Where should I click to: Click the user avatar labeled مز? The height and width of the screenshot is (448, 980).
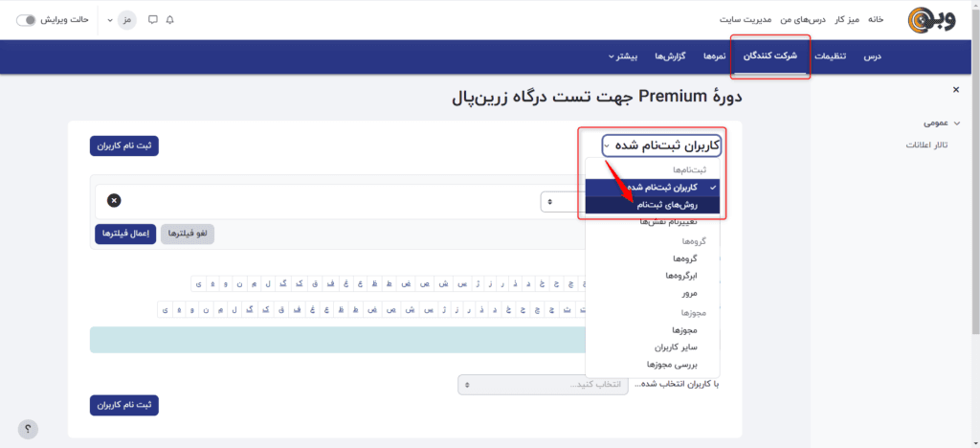point(126,19)
